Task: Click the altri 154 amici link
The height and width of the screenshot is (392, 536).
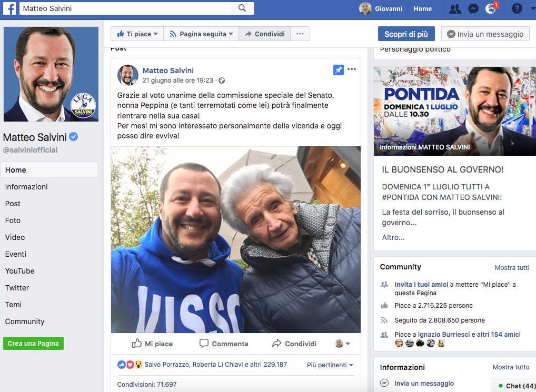Action: coord(499,334)
